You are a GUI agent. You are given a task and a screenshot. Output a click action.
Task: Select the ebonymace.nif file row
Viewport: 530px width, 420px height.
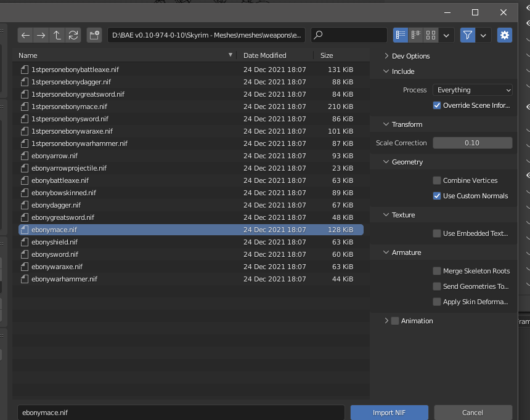[x=191, y=230]
